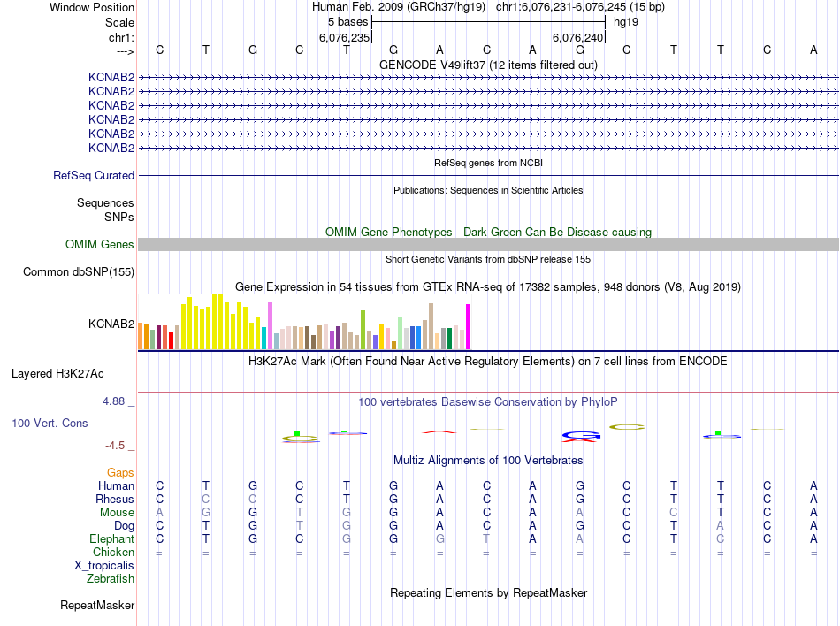Open 100 vertebrates Basewise Conservation by PhyloP title

click(488, 401)
